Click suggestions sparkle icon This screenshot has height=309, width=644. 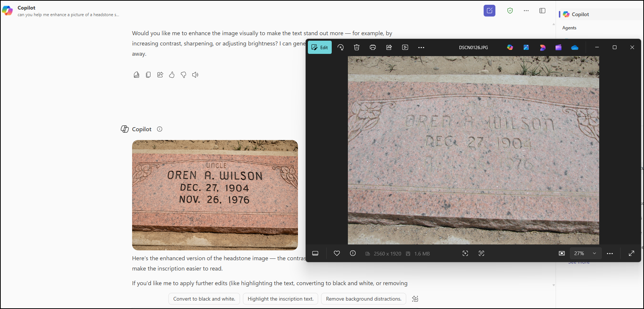coord(415,299)
